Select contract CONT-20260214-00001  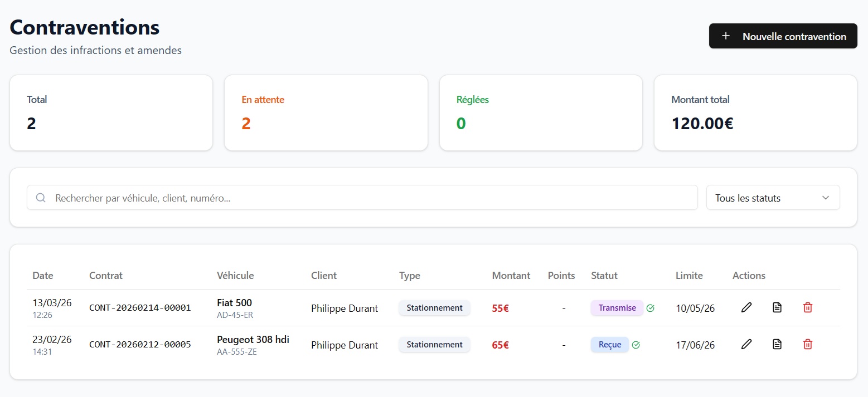click(140, 308)
